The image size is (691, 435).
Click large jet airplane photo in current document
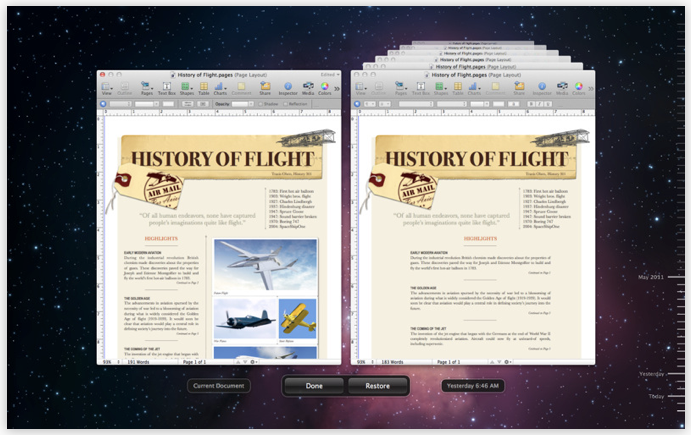(x=265, y=265)
